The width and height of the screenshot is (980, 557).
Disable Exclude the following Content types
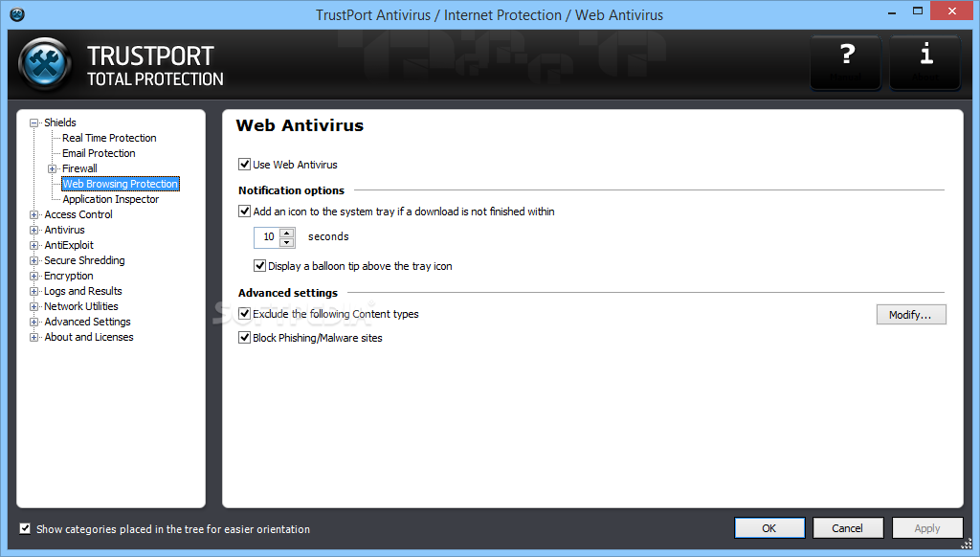pyautogui.click(x=244, y=314)
